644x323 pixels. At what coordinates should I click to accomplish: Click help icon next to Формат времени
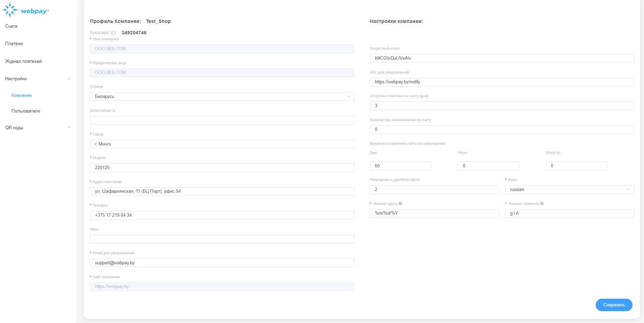coord(542,204)
